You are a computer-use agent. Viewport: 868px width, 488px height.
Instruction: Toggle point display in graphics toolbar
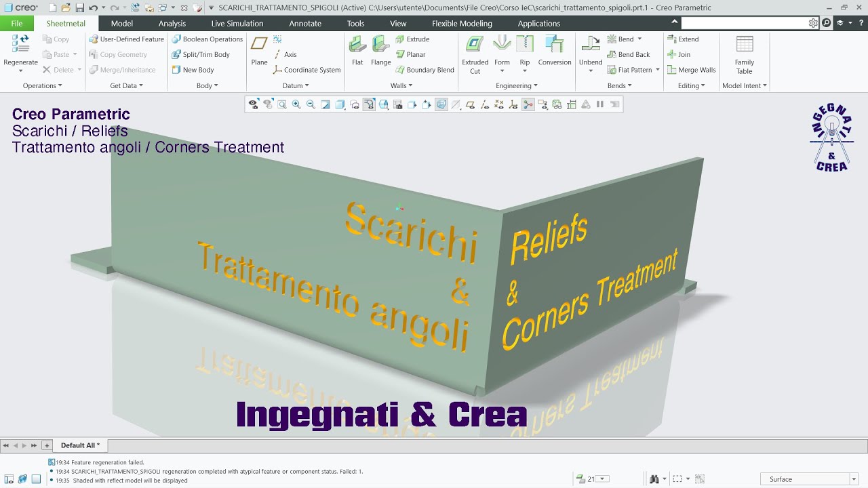(x=499, y=104)
